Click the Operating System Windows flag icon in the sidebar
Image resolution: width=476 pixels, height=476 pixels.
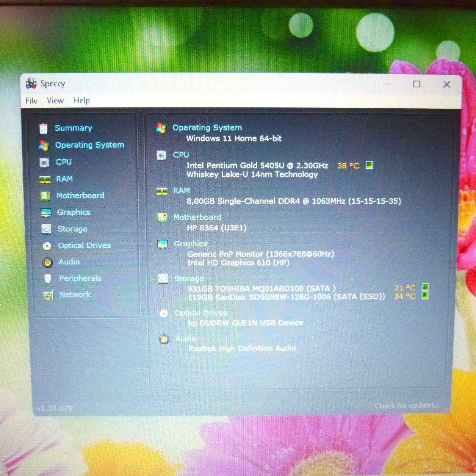[44, 145]
